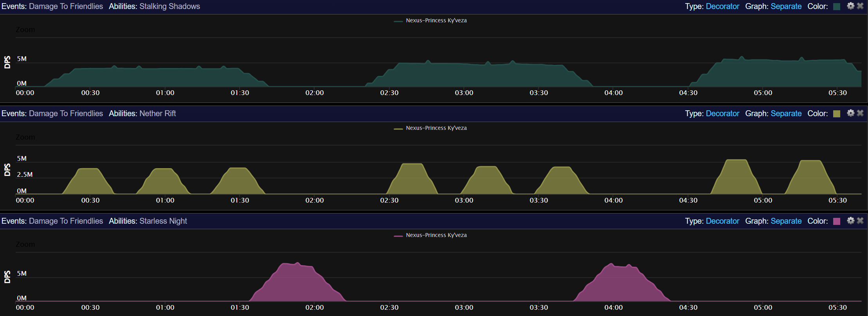
Task: Click Damage To Friendlies in Starless Night header
Action: click(66, 221)
